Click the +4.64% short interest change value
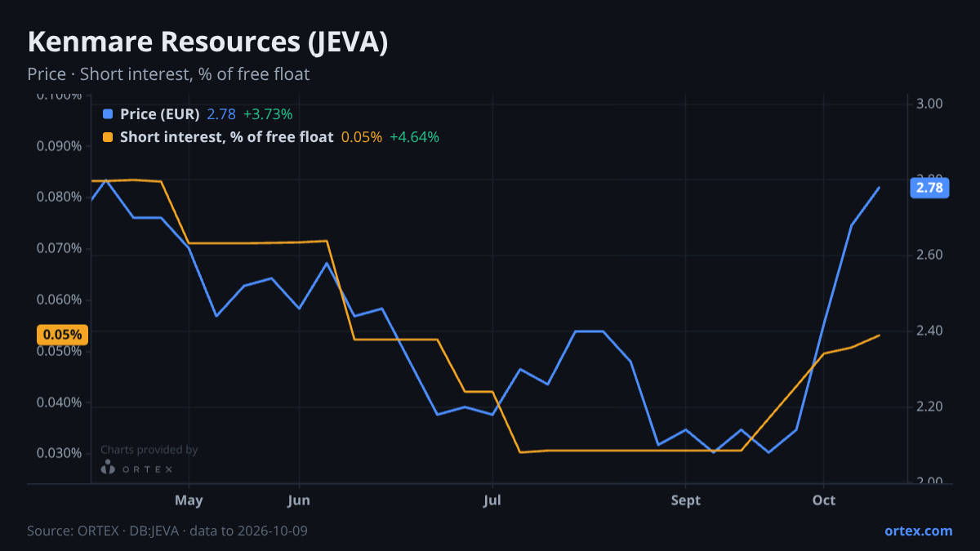This screenshot has height=551, width=980. point(414,137)
